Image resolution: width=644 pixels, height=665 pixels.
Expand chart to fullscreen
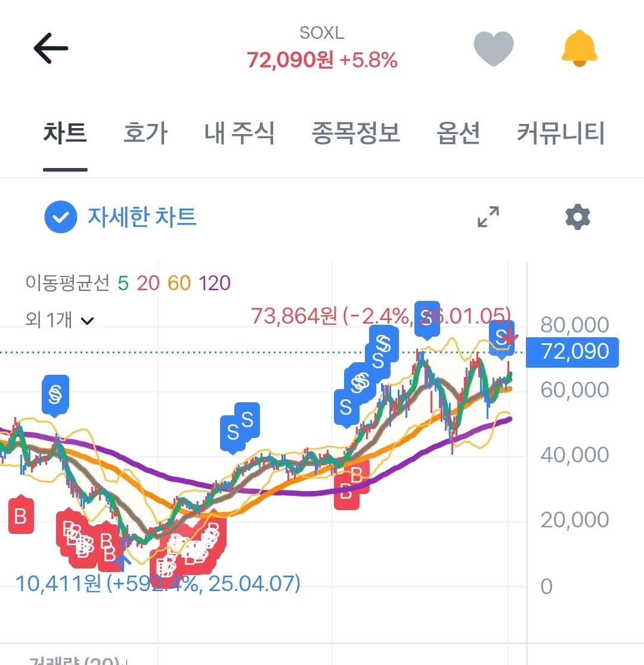click(x=488, y=217)
